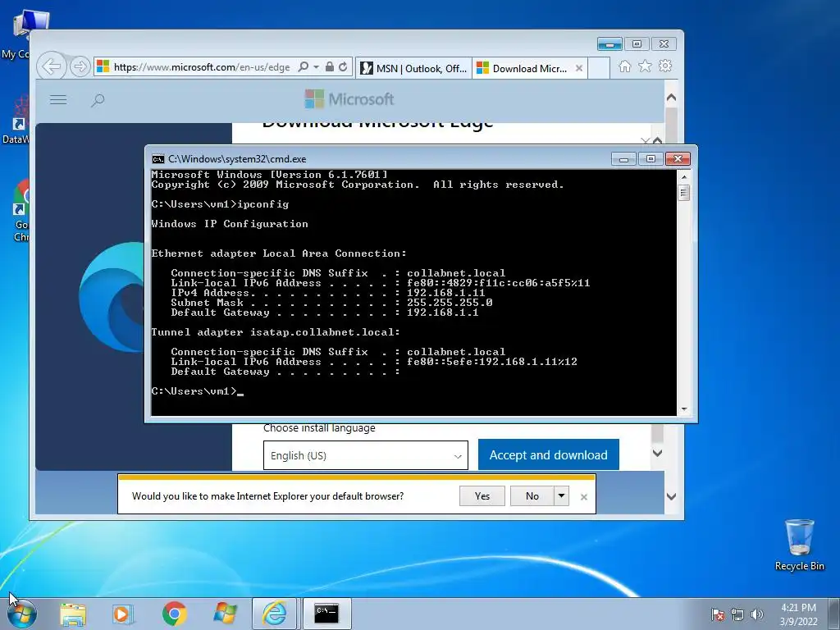The height and width of the screenshot is (630, 840).
Task: Click the Tunnel adapter isatap.collabnet.local line
Action: 276,332
